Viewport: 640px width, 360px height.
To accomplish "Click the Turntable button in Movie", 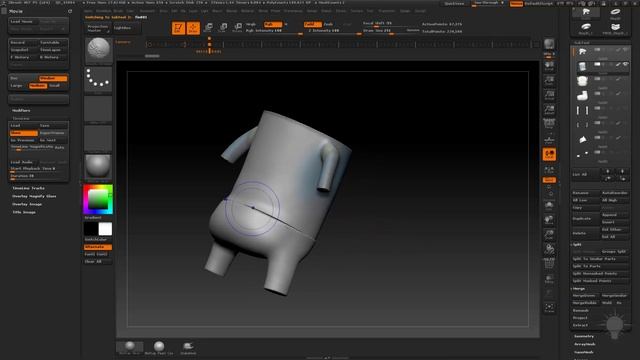I will tap(53, 42).
